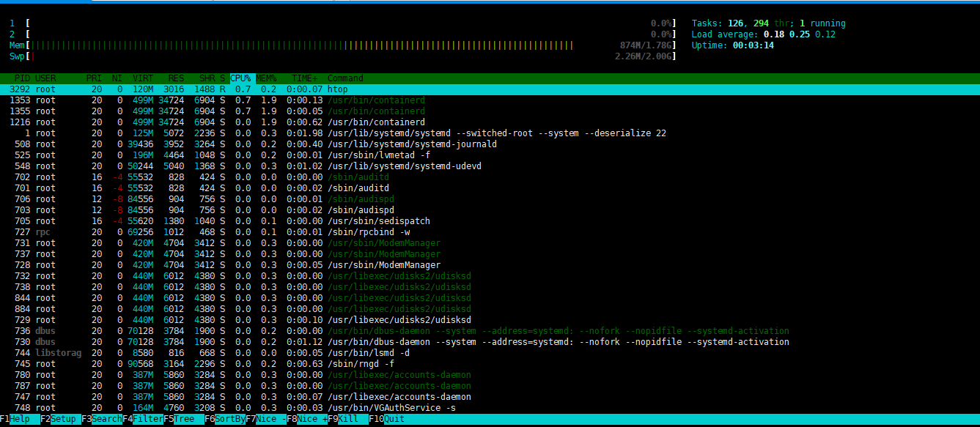Click the Load average values
The height and width of the screenshot is (427, 980).
[x=799, y=34]
